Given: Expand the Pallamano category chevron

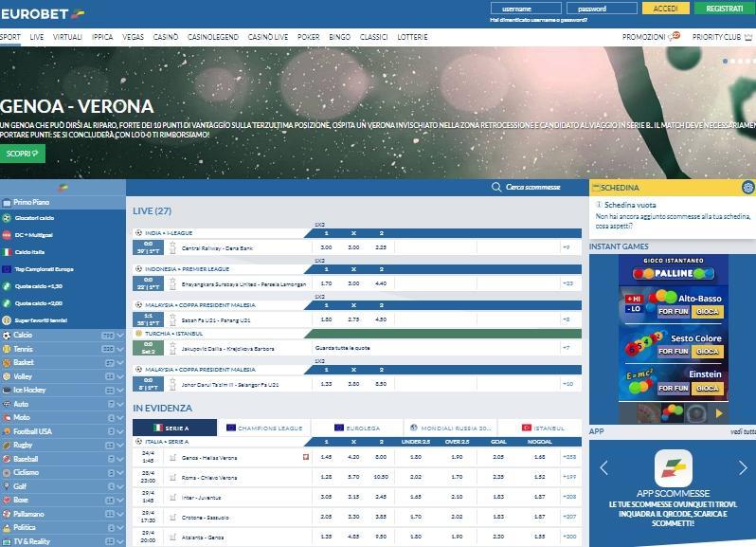Looking at the screenshot, I should tap(120, 514).
